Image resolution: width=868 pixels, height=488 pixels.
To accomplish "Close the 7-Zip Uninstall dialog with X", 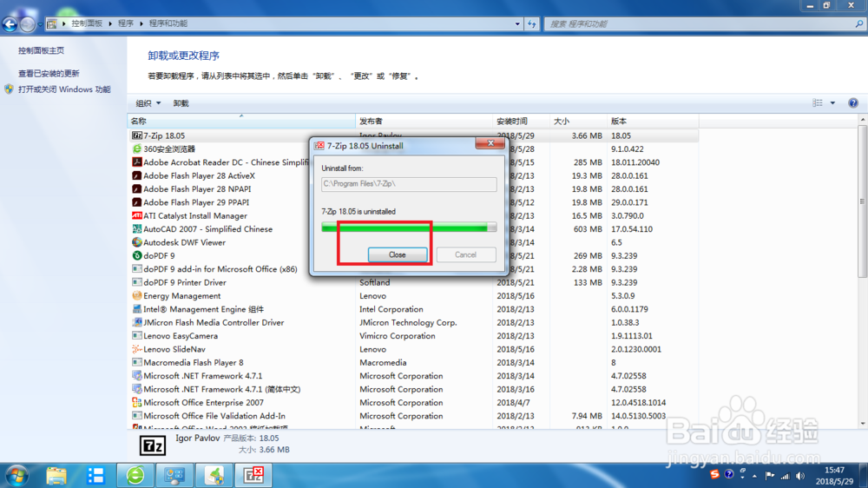I will (x=490, y=143).
